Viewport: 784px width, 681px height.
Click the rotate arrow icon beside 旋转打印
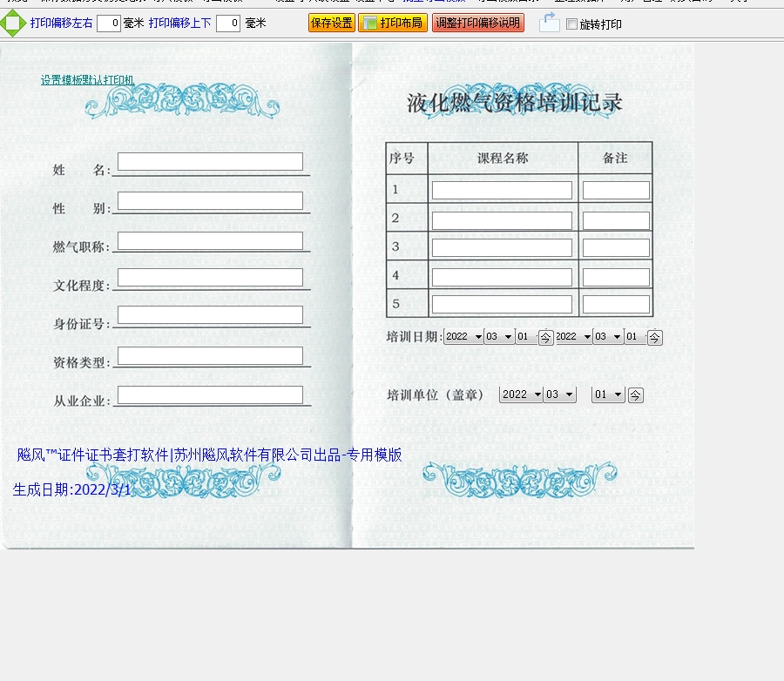click(549, 24)
